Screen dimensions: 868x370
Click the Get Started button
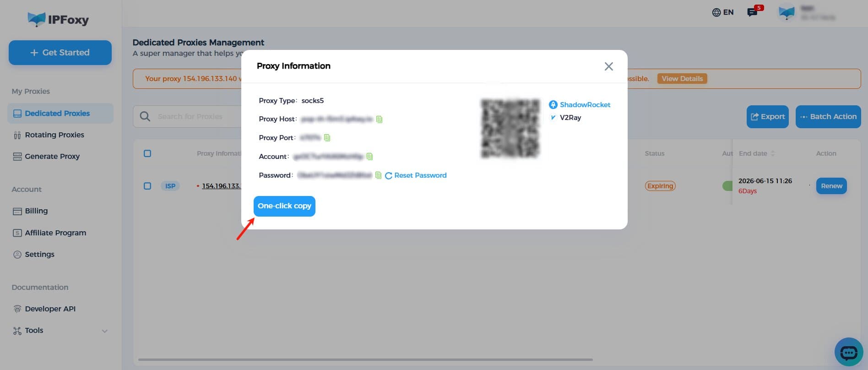pyautogui.click(x=60, y=53)
